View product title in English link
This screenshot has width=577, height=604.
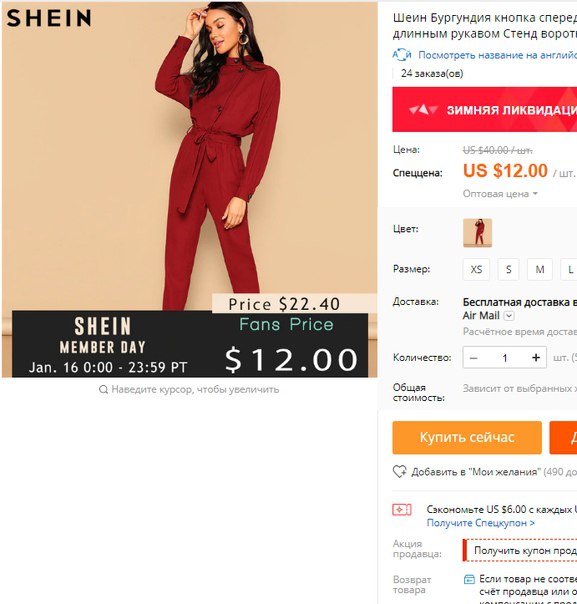click(x=497, y=55)
